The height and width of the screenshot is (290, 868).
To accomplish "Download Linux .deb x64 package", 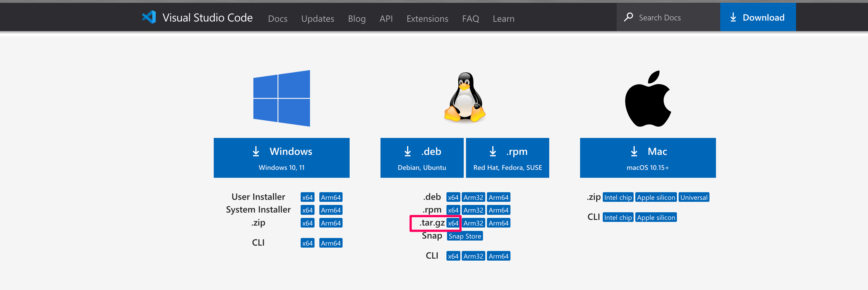I will [x=453, y=197].
